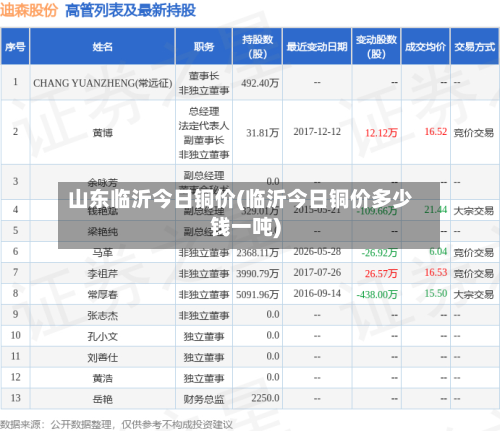Click row number 10
Image resolution: width=500 pixels, height=431 pixels.
(x=16, y=335)
